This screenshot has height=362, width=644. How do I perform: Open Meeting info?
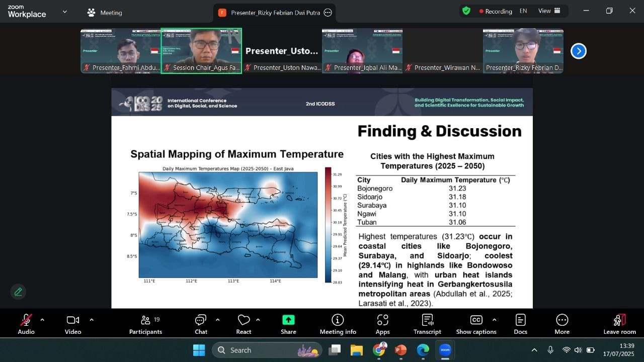click(338, 324)
